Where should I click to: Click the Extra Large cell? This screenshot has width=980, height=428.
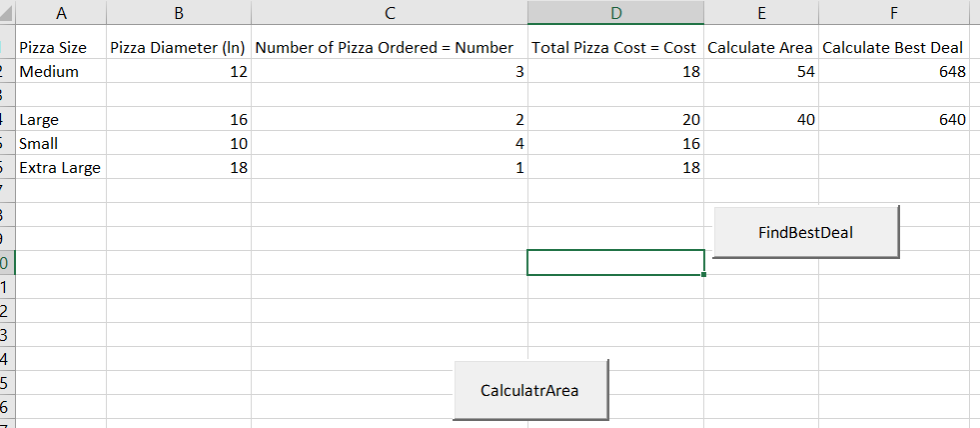(x=60, y=168)
